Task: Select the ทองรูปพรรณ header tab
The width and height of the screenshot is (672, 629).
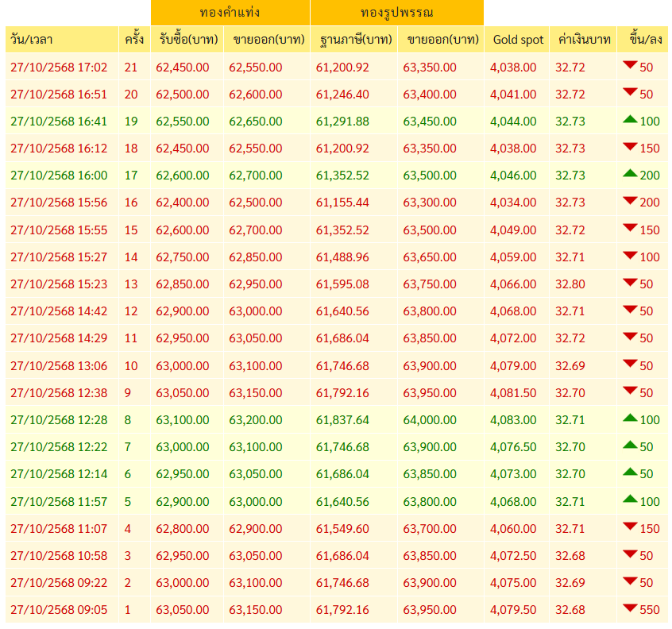Action: [x=396, y=13]
